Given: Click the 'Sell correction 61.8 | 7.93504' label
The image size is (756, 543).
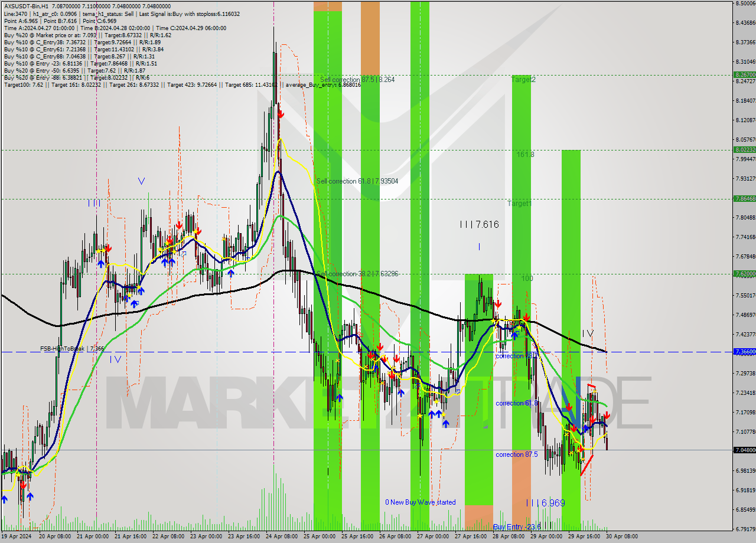Looking at the screenshot, I should click(357, 181).
